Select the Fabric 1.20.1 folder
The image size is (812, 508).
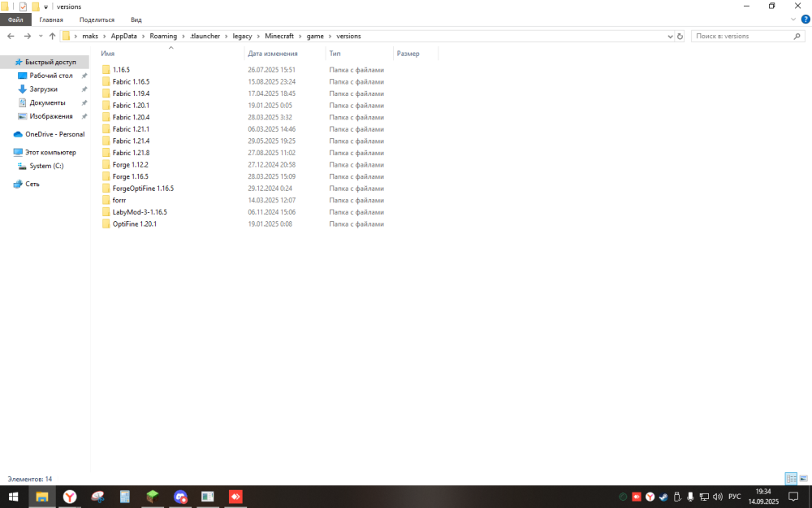point(131,105)
